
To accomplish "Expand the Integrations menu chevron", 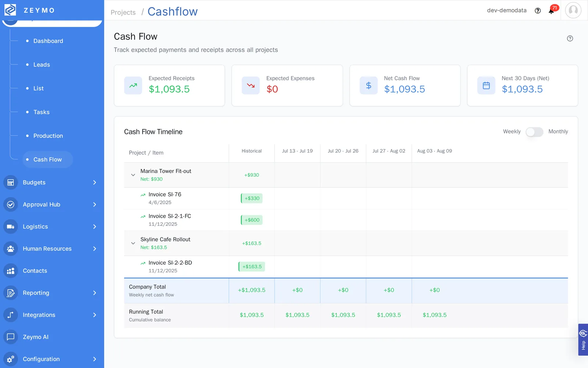I will point(94,315).
